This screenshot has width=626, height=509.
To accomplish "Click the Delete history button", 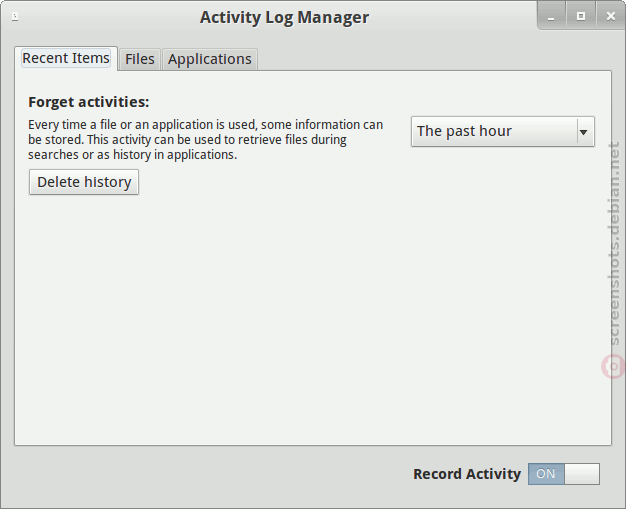I will (x=84, y=182).
